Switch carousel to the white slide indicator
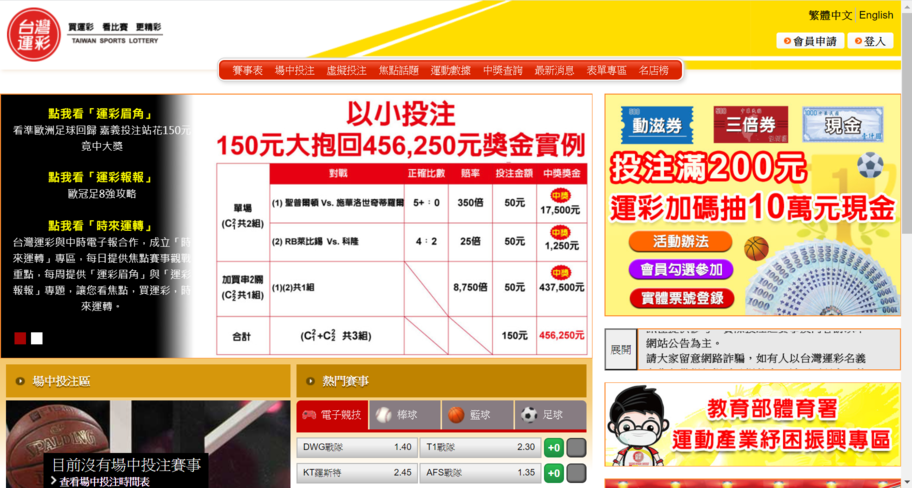 (x=37, y=338)
